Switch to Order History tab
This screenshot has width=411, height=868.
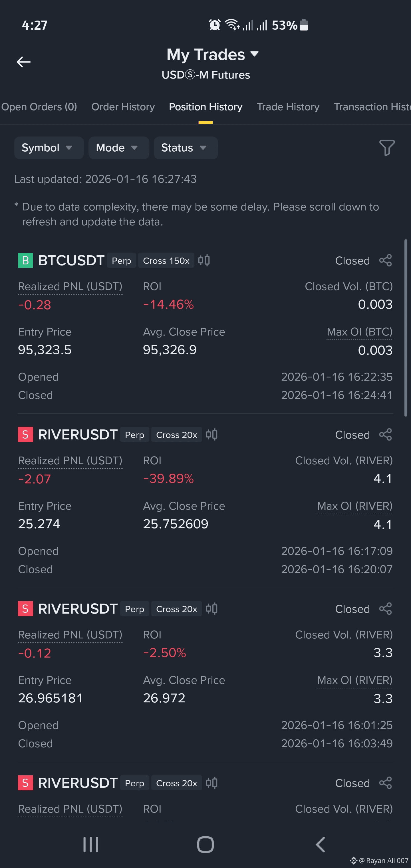123,107
